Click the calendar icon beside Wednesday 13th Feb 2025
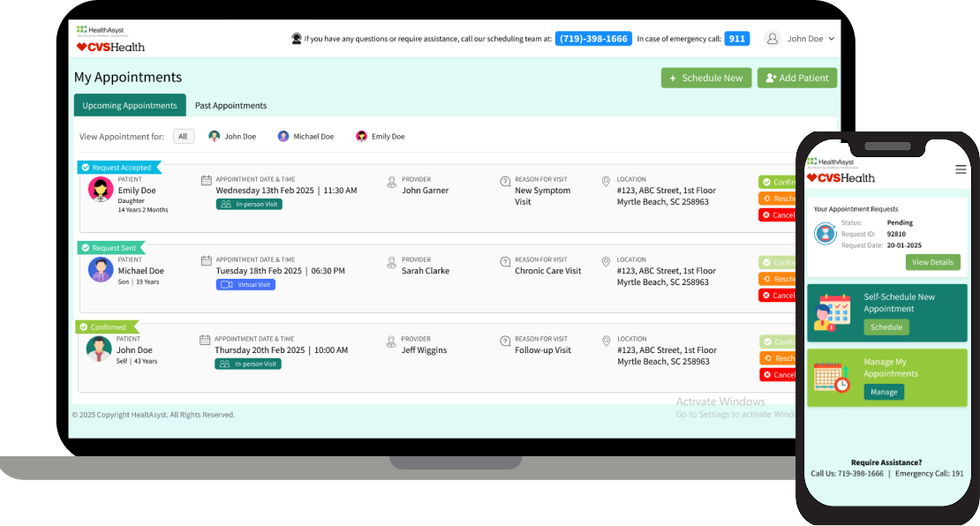The width and height of the screenshot is (980, 526). click(207, 181)
